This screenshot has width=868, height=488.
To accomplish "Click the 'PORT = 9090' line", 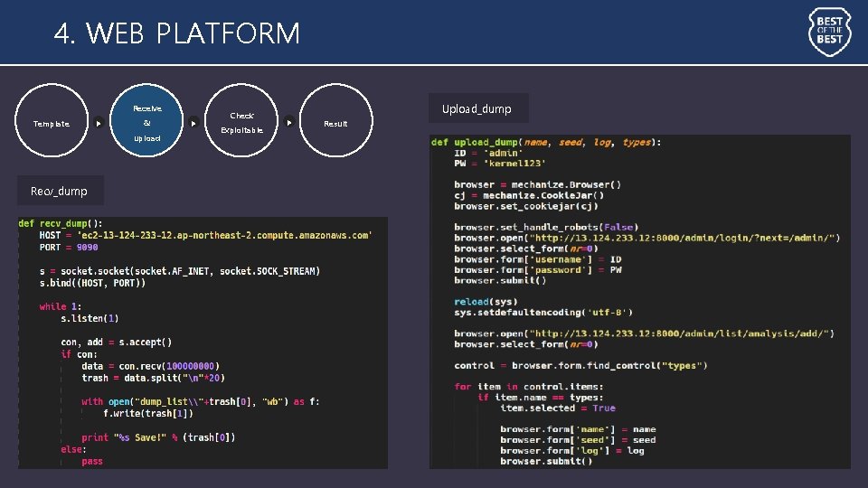I will click(x=69, y=248).
